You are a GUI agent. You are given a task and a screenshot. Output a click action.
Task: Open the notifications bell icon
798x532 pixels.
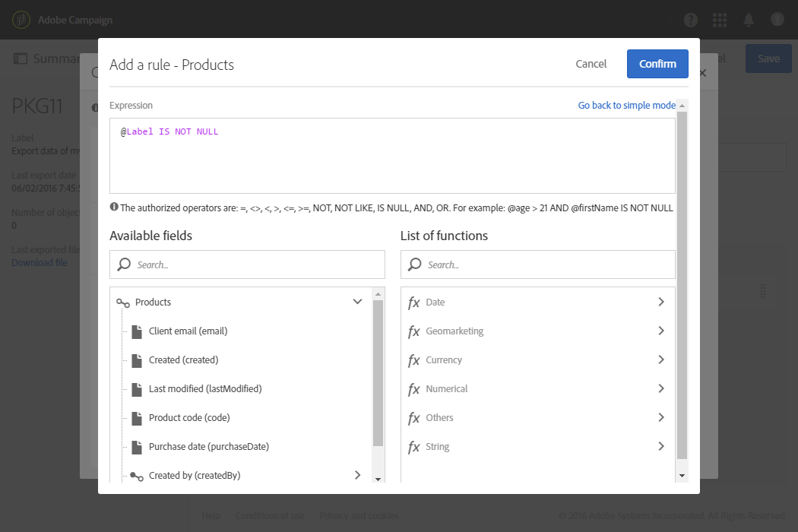click(x=749, y=20)
